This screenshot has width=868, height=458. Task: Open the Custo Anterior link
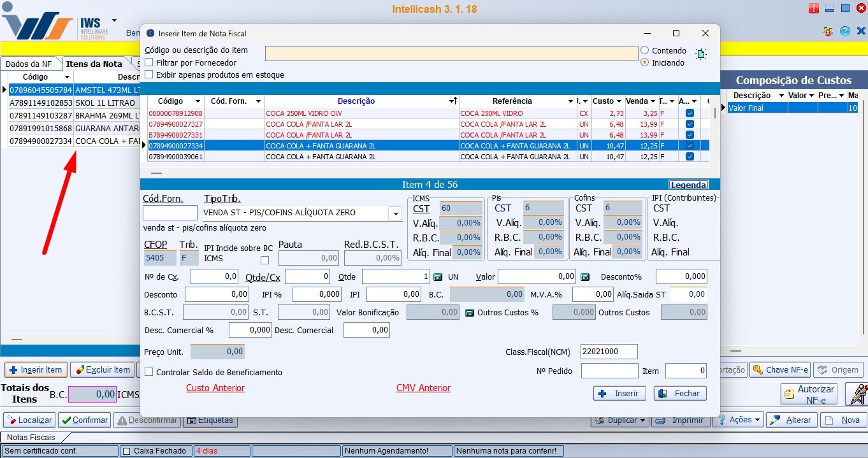(215, 388)
